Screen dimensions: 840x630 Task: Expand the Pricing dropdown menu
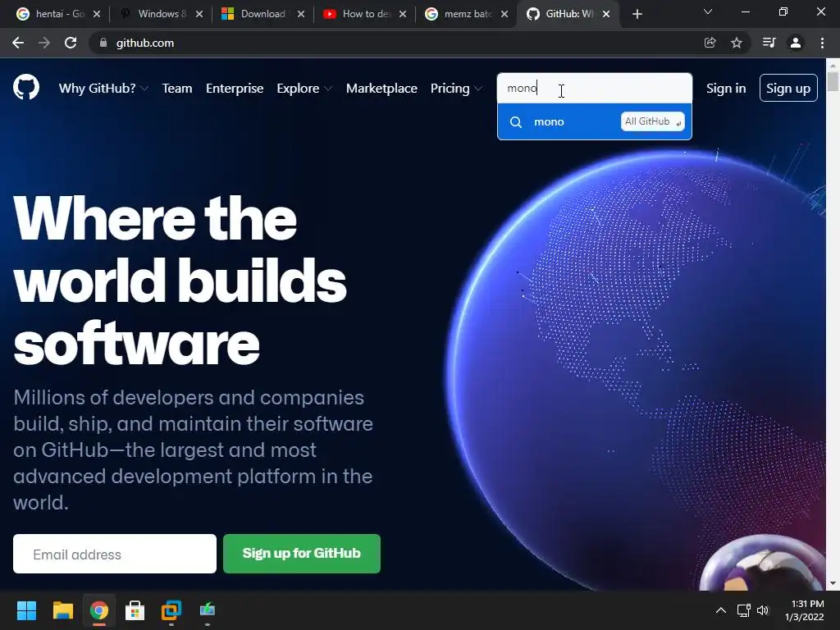(x=456, y=89)
